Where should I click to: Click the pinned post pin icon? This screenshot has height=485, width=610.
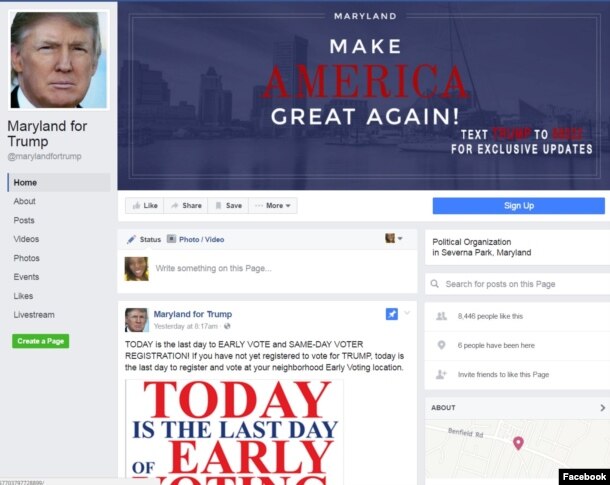(x=392, y=314)
